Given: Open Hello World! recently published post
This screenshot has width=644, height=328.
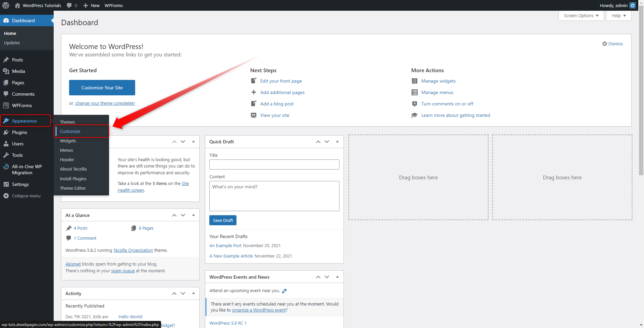Looking at the screenshot, I should [130, 317].
